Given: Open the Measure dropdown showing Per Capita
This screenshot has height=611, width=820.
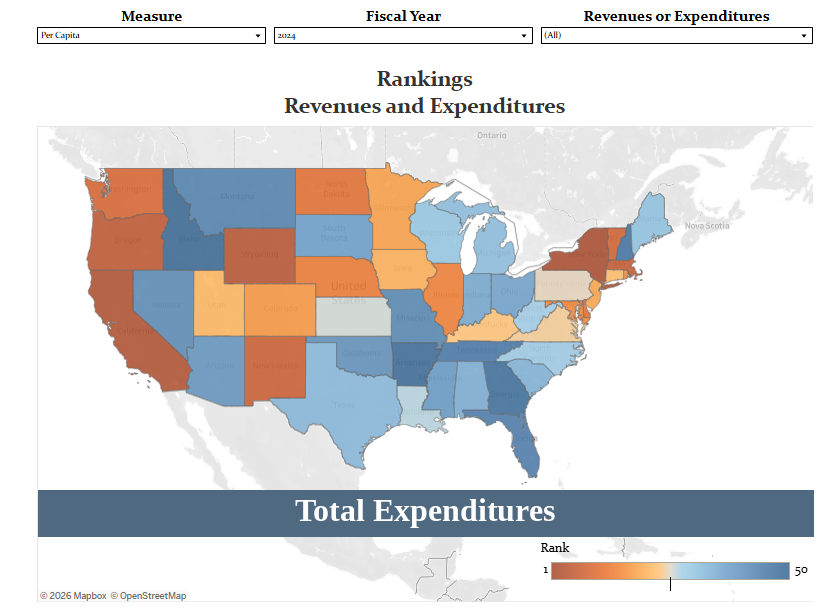Looking at the screenshot, I should point(151,36).
